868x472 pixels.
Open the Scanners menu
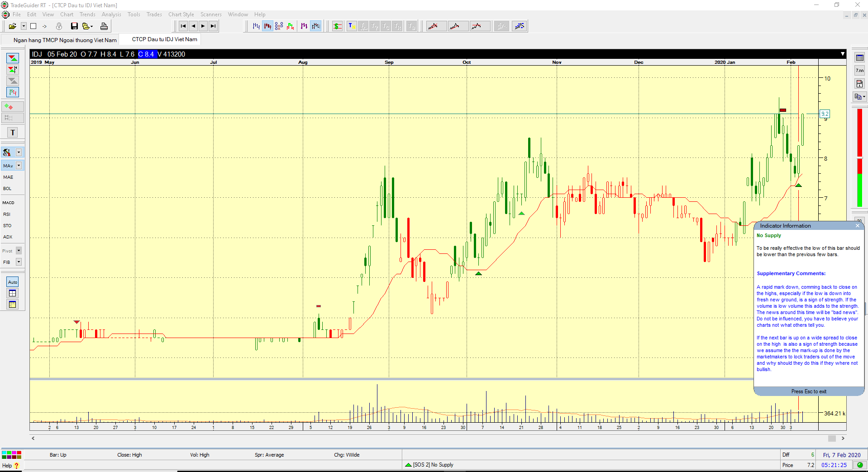point(211,14)
